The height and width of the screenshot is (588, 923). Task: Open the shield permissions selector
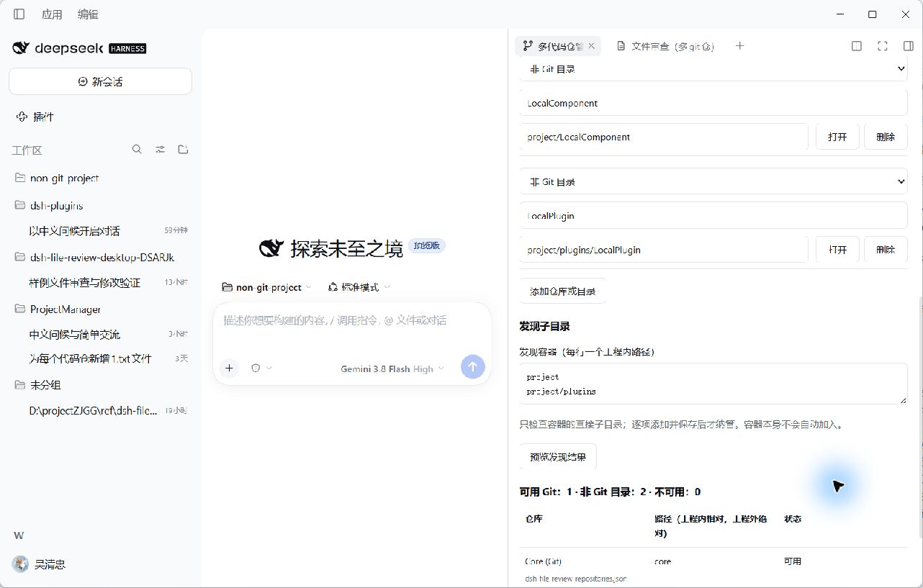tap(261, 368)
